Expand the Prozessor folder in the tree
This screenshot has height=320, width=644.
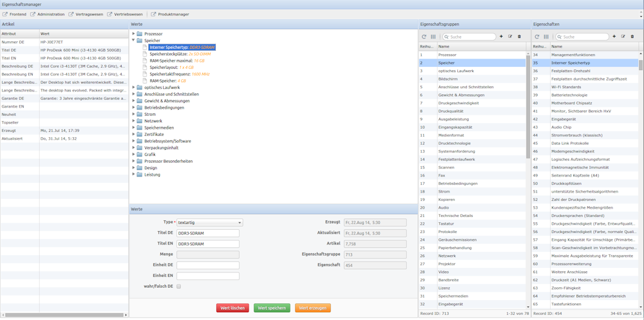(133, 33)
